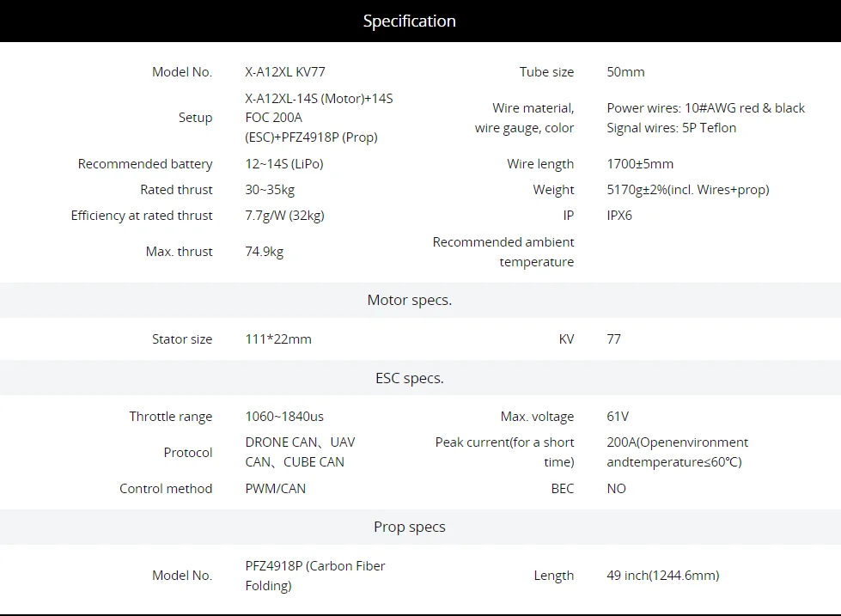Click the Weight 5170g±2% value

(x=687, y=190)
